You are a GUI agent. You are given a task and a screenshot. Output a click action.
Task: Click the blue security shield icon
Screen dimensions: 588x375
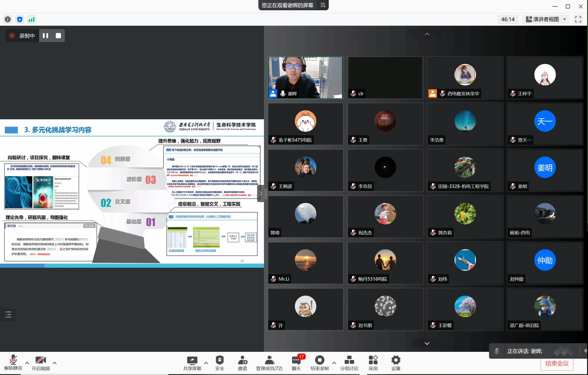pyautogui.click(x=20, y=19)
